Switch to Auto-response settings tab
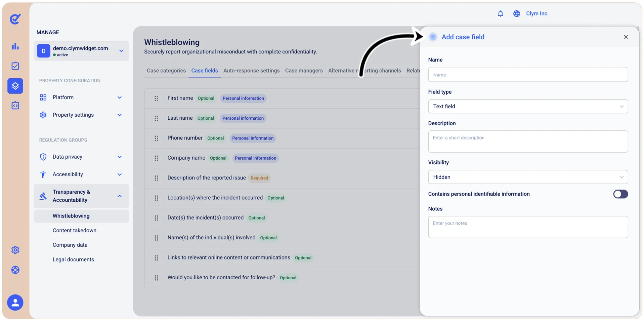Image resolution: width=644 pixels, height=321 pixels. tap(251, 71)
